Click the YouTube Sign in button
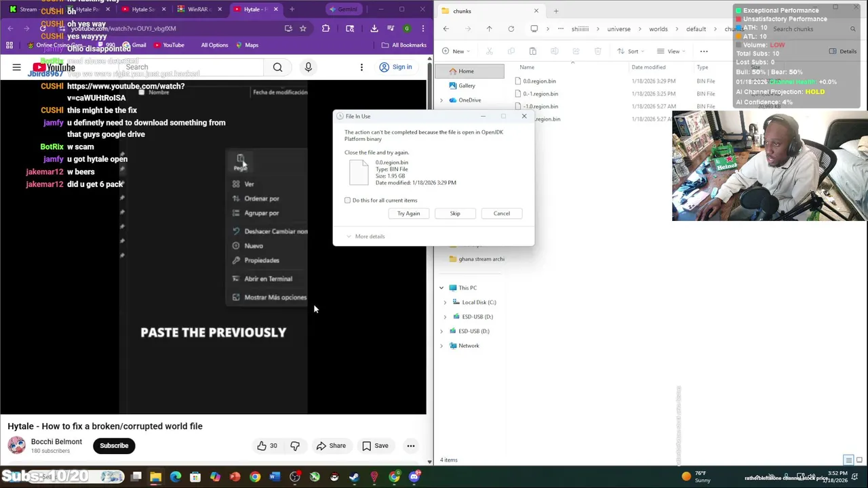 tap(395, 67)
